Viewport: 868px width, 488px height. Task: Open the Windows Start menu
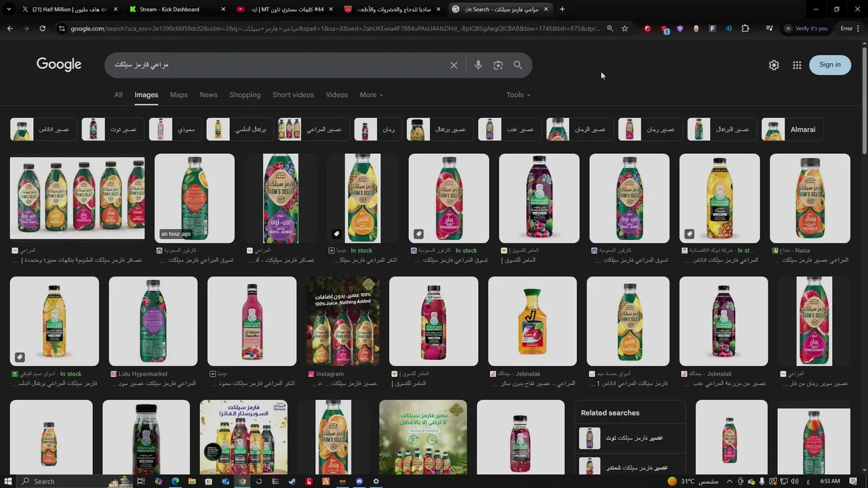pos(8,481)
